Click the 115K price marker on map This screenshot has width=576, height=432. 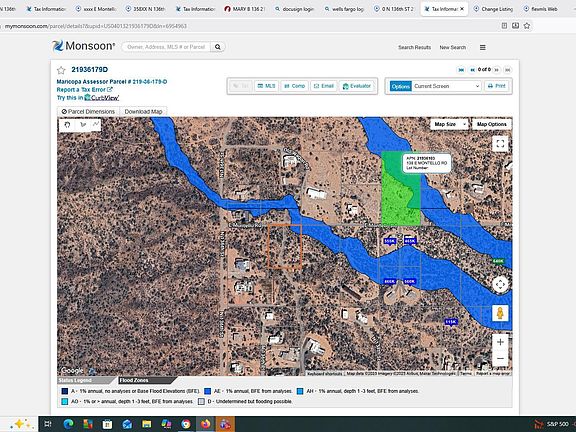(451, 322)
